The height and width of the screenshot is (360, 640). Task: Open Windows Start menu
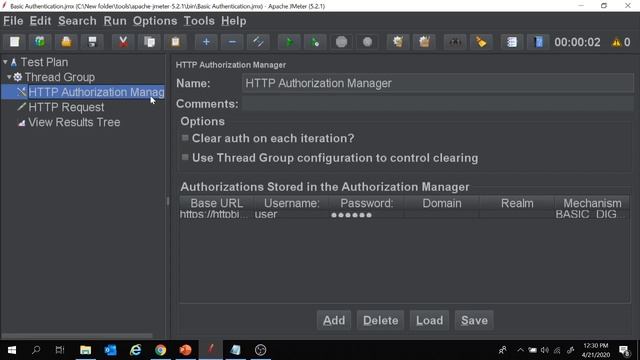(12, 350)
